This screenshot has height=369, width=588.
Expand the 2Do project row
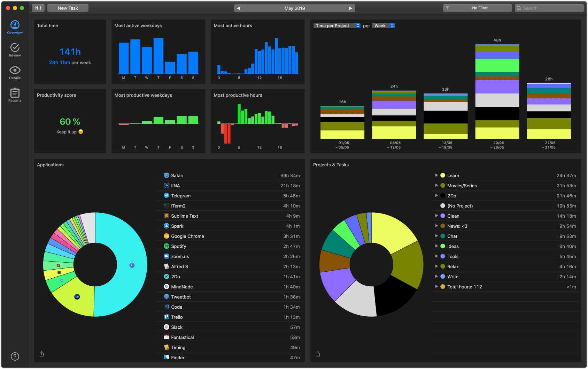436,195
